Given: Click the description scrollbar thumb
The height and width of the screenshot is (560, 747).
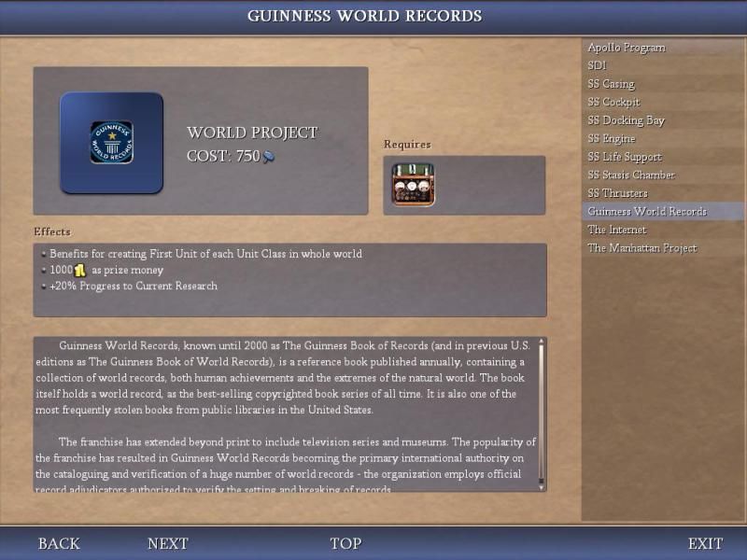Looking at the screenshot, I should tap(542, 413).
